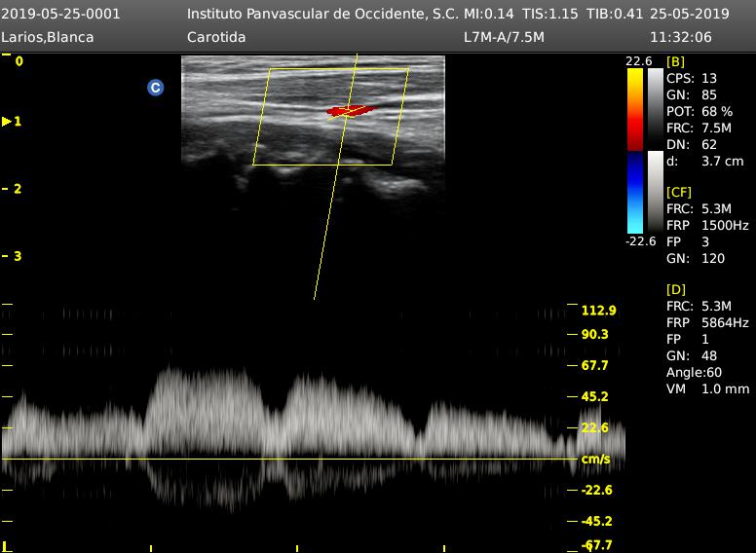
Task: Click the date 25-05-2019
Action: pos(690,14)
